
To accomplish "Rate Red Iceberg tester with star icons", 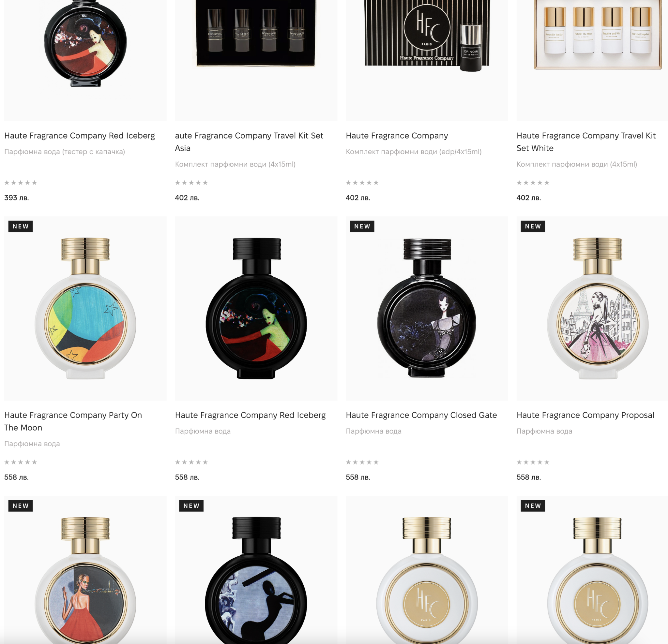I will point(21,183).
